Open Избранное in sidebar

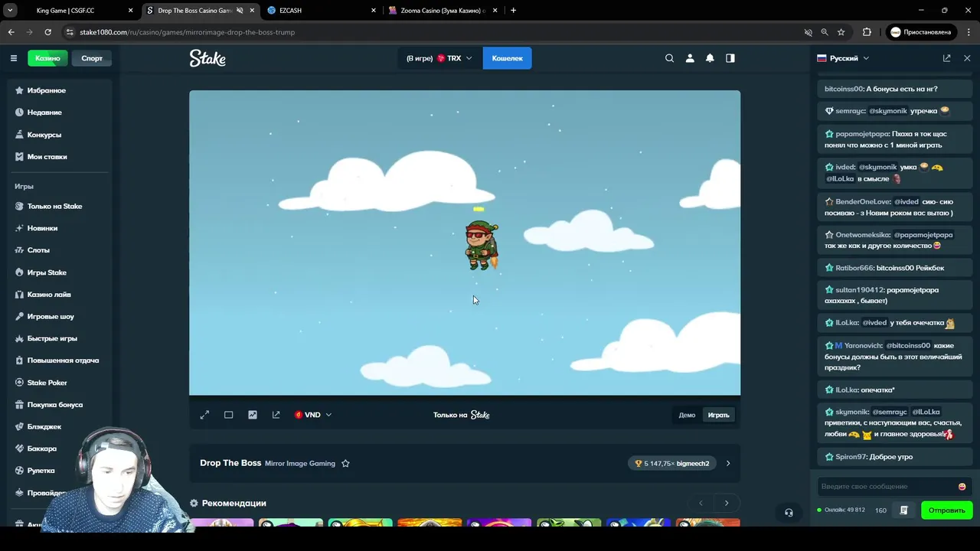[47, 90]
